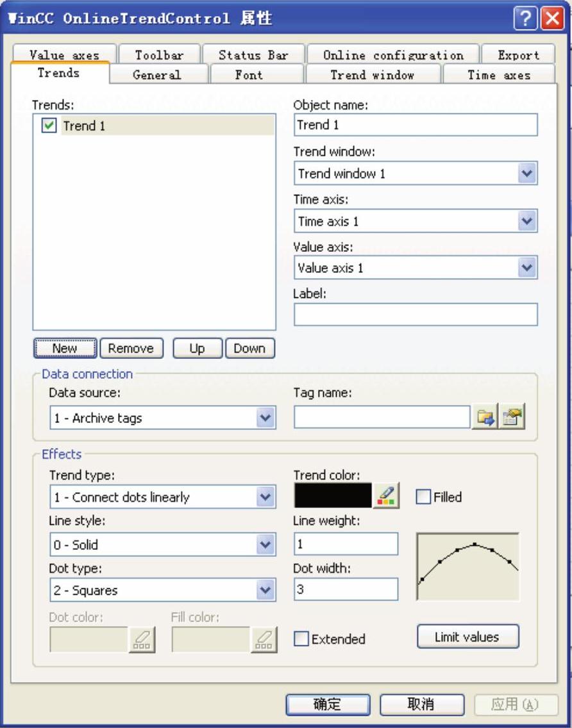Open the Limit values button

(467, 636)
